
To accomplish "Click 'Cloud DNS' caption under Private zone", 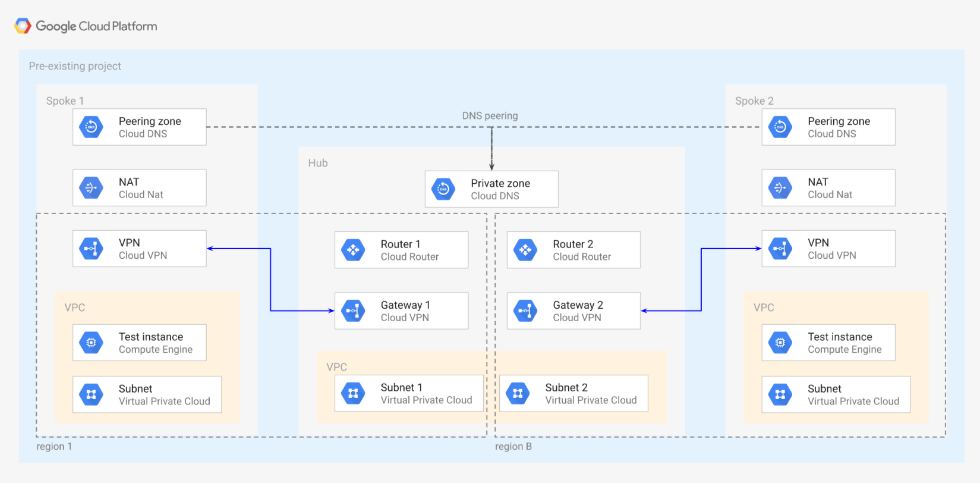I will point(495,196).
